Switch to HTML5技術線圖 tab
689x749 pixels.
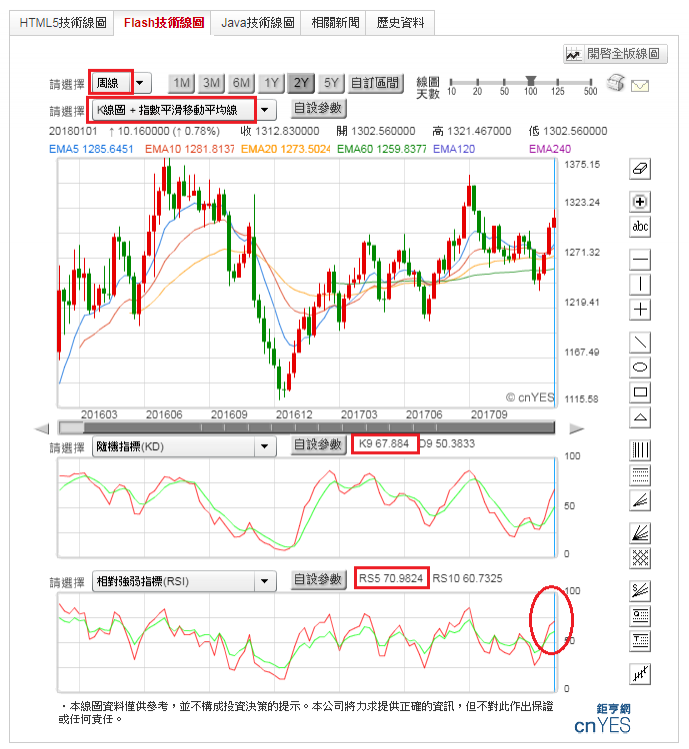point(63,22)
